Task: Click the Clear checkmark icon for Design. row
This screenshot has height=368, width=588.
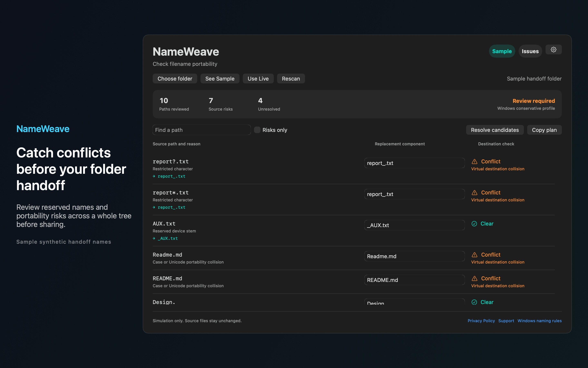Action: point(474,302)
